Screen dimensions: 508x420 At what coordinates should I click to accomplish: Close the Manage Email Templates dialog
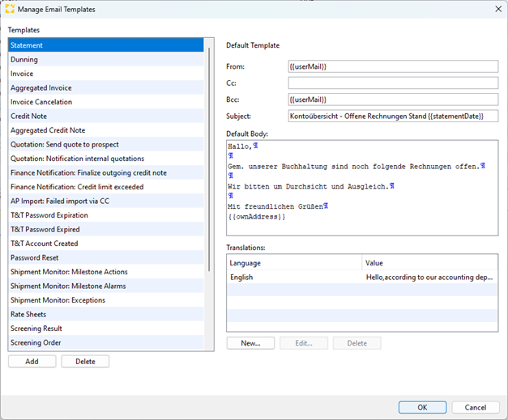click(x=498, y=9)
